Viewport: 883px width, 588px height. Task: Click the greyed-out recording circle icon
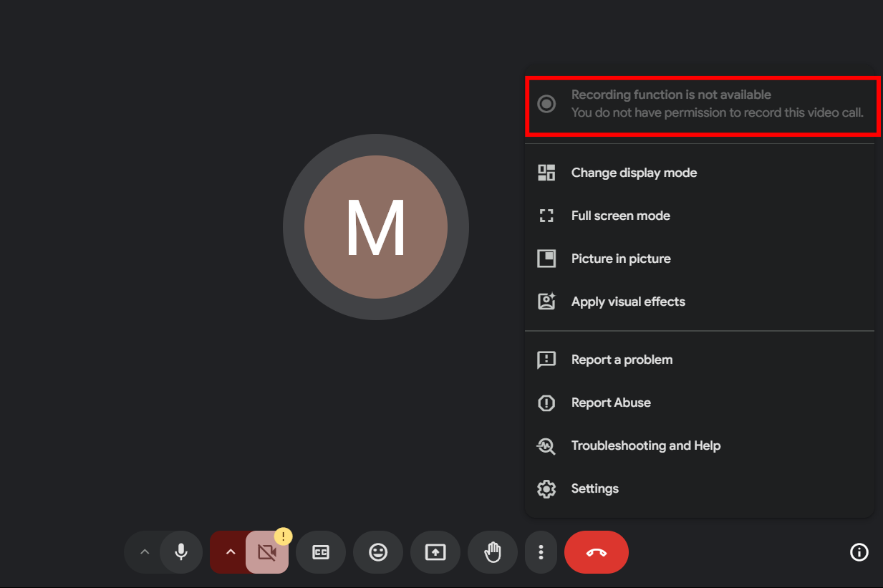tap(546, 104)
